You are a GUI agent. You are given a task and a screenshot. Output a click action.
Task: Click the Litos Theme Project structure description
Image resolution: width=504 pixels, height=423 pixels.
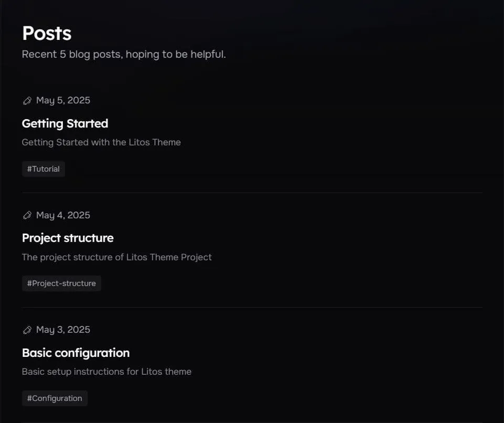click(116, 257)
